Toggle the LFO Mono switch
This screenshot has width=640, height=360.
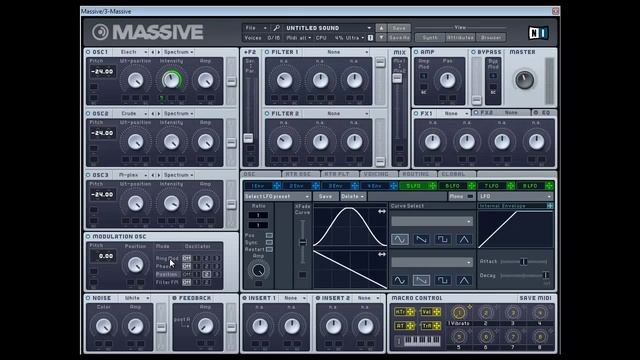[x=470, y=196]
